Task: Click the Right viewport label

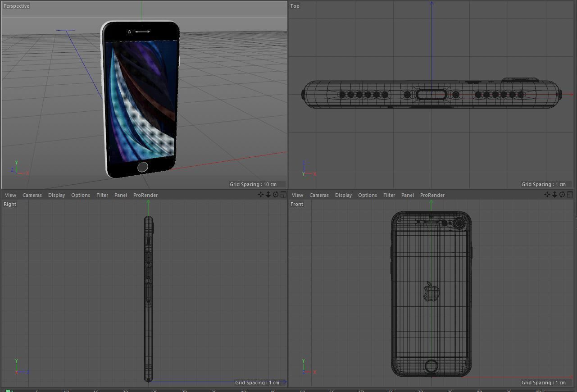Action: (x=10, y=204)
